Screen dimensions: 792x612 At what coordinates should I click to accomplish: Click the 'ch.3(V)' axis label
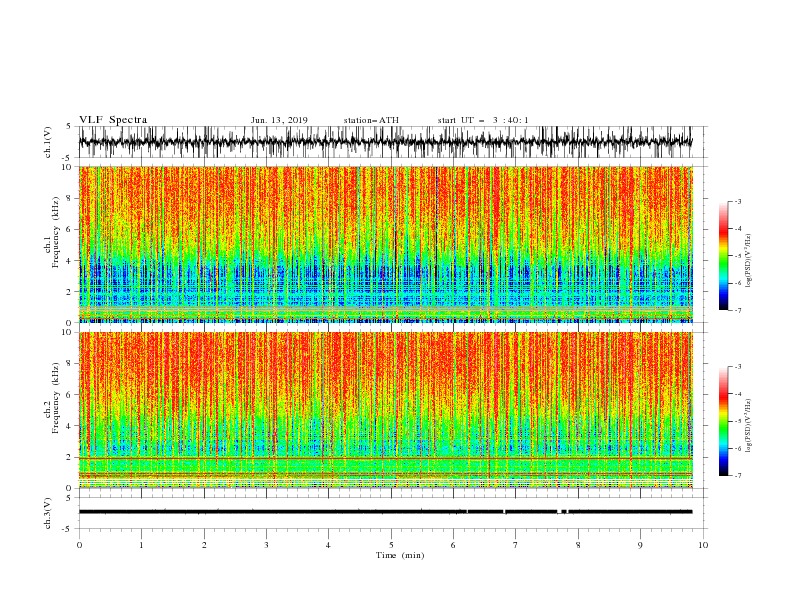[48, 513]
